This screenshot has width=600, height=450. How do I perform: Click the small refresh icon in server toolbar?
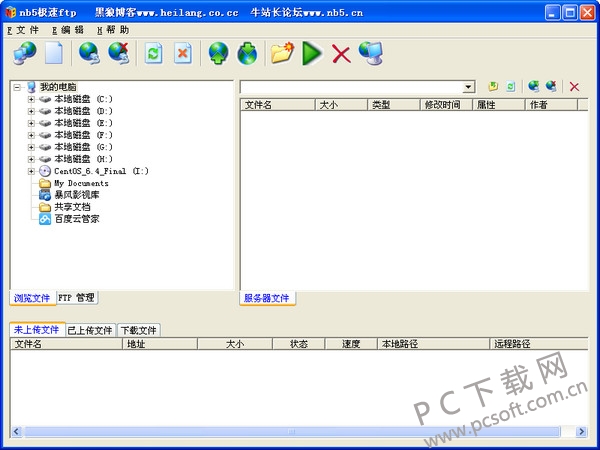(511, 86)
